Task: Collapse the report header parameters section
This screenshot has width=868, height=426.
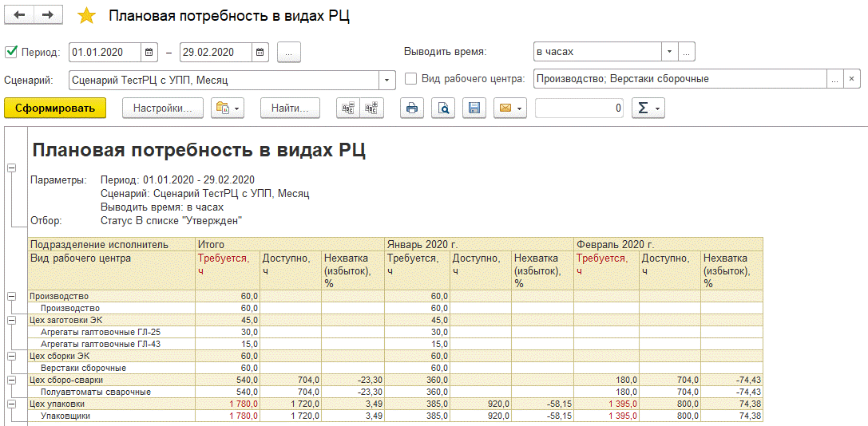Action: click(10, 168)
